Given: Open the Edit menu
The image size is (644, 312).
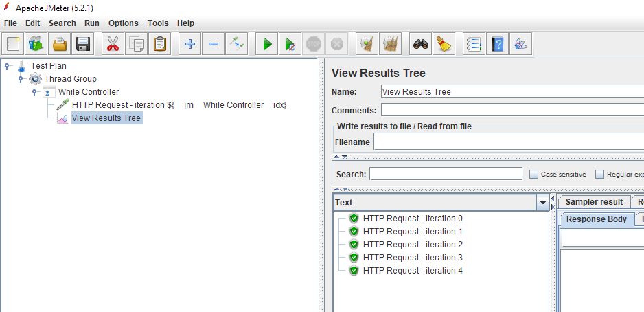Looking at the screenshot, I should 32,23.
